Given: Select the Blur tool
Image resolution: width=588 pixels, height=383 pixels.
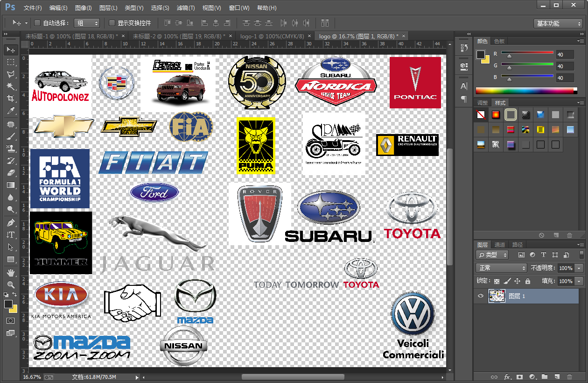Looking at the screenshot, I should coord(11,197).
